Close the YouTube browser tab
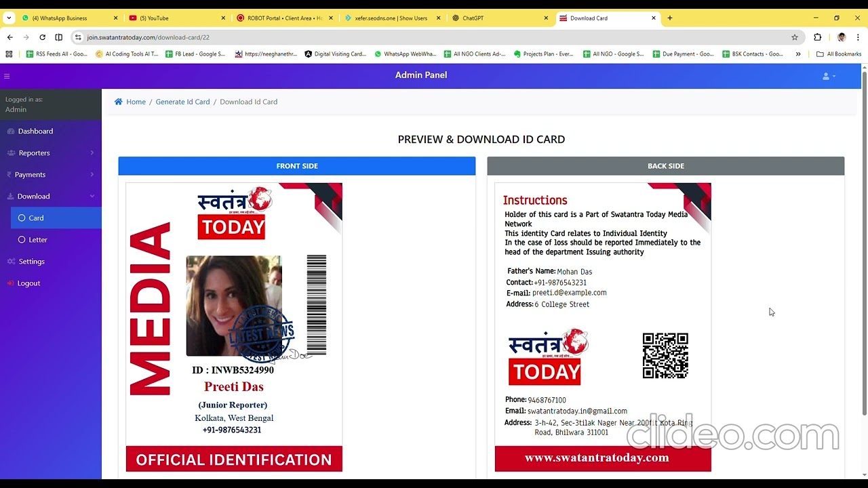 click(224, 18)
